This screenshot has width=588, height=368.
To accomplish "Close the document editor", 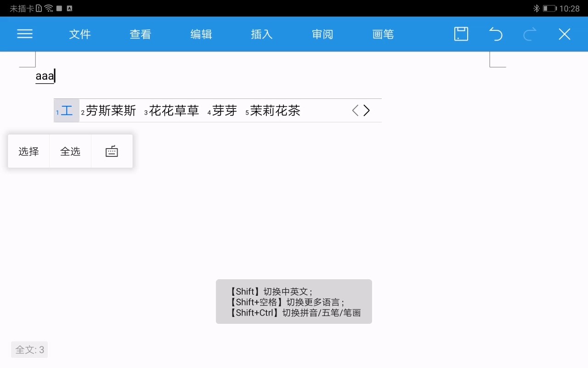I will pos(564,34).
